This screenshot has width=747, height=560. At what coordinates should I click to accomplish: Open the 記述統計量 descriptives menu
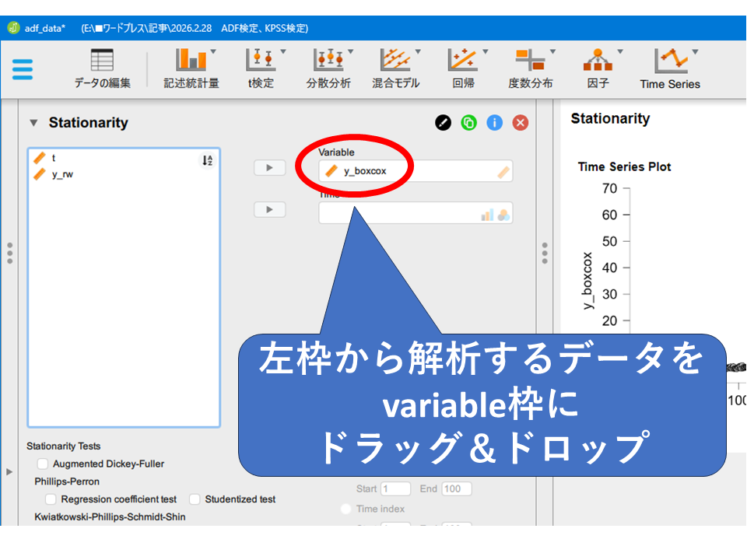tap(191, 68)
